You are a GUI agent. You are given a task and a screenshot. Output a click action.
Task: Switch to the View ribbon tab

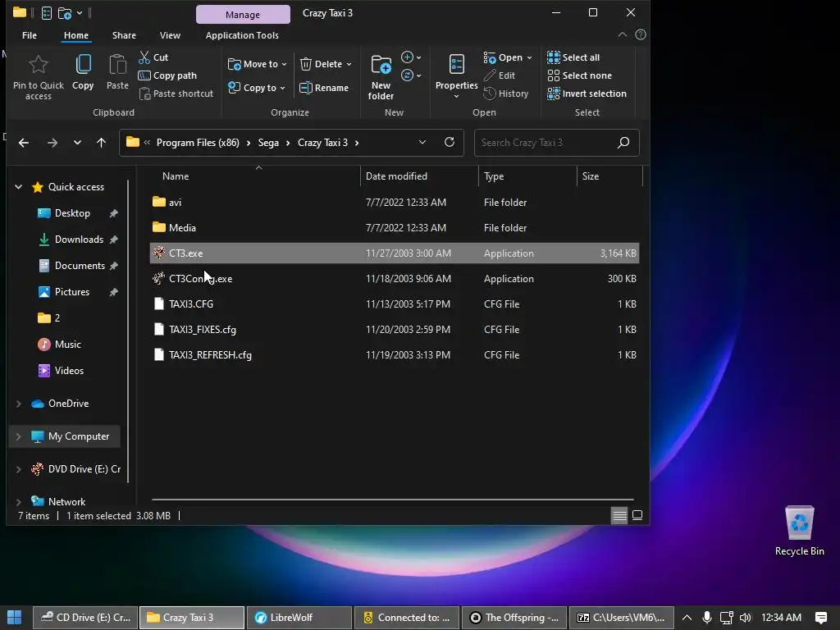tap(170, 35)
